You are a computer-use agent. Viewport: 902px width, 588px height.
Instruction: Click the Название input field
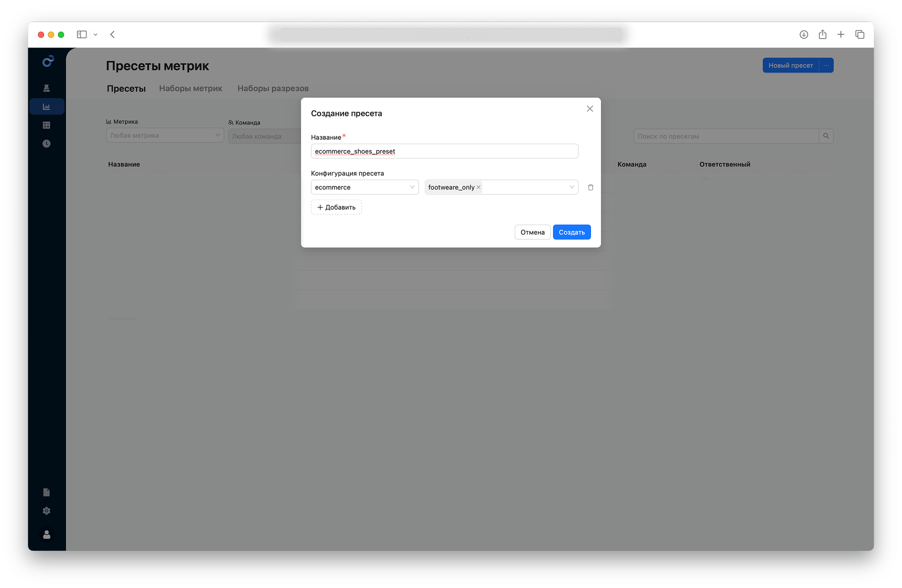click(444, 151)
